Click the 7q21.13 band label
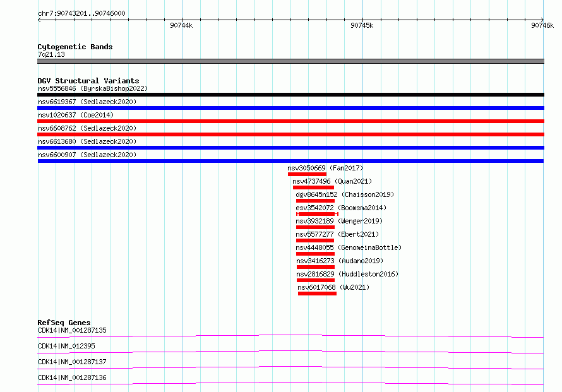 pyautogui.click(x=51, y=54)
